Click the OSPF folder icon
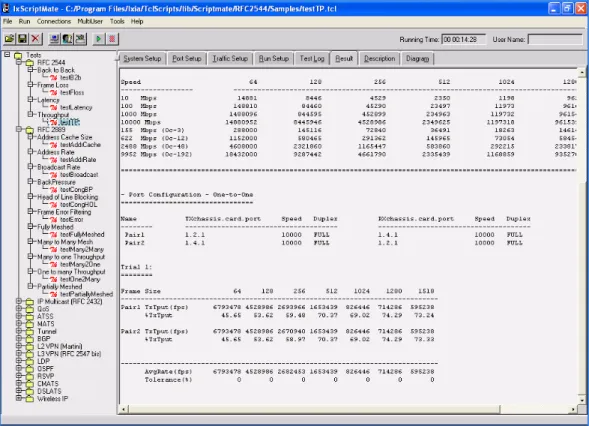Viewport: 589px width, 426px height. [x=30, y=369]
